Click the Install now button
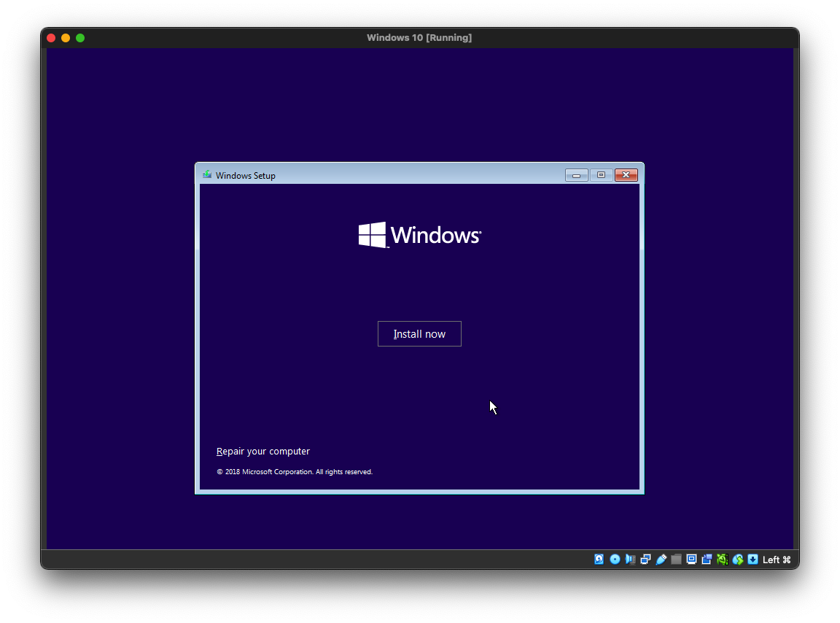Screen dimensions: 840x623 tap(419, 334)
